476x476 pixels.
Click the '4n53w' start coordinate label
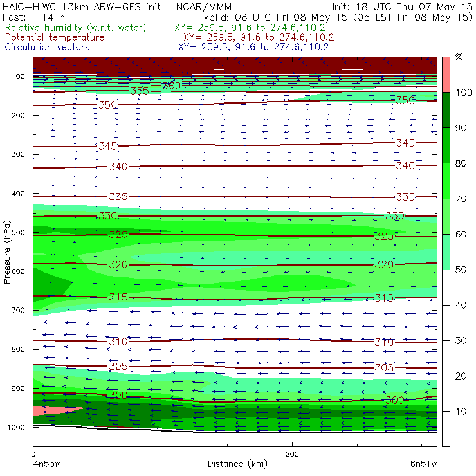click(46, 464)
